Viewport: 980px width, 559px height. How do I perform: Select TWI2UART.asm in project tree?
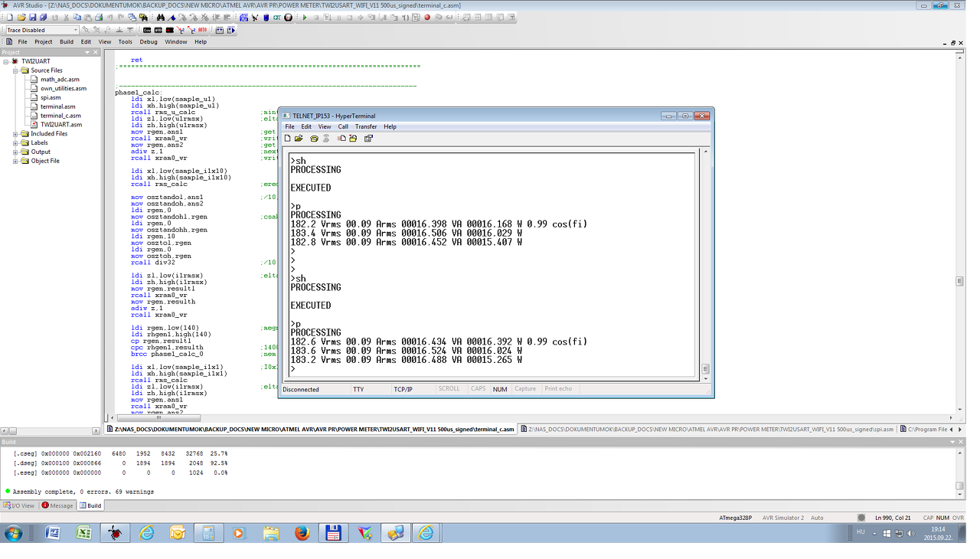[60, 124]
